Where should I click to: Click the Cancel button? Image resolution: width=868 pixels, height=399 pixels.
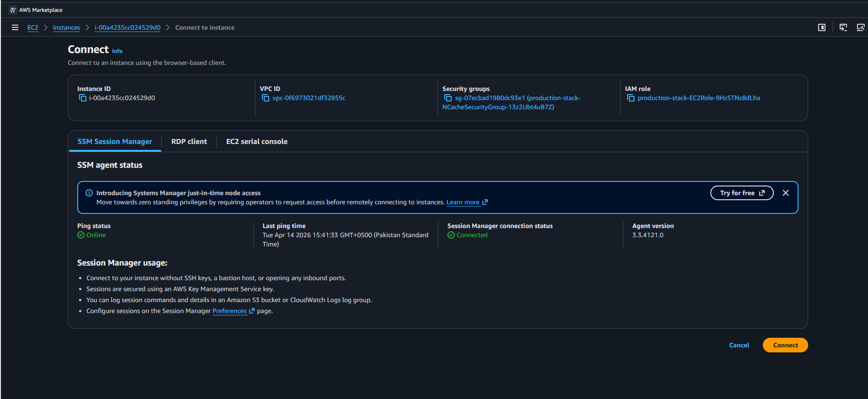(x=739, y=345)
